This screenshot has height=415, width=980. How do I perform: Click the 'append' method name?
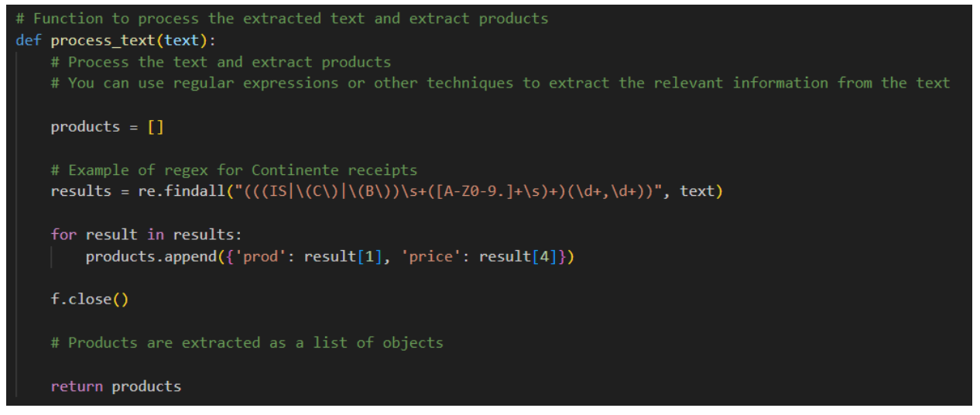point(190,256)
